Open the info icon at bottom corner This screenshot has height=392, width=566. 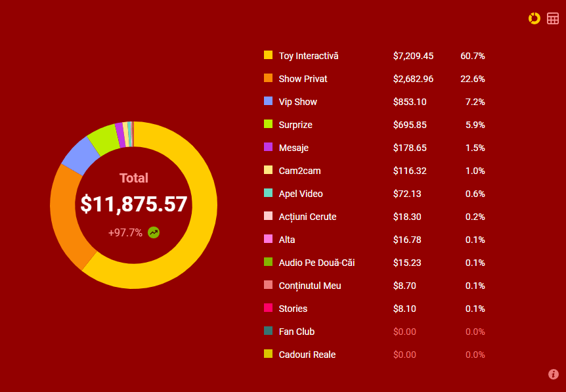pos(554,374)
